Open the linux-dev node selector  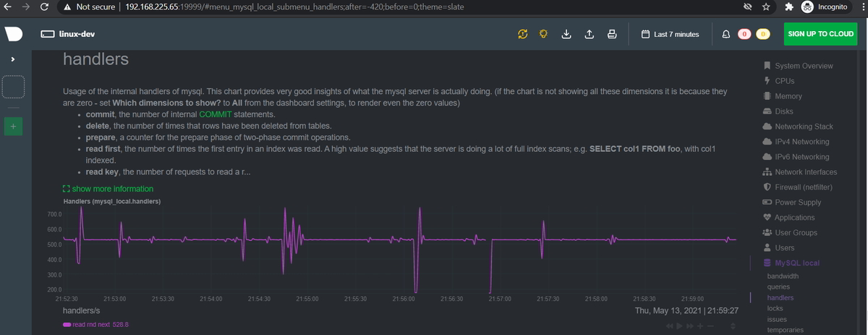[67, 34]
